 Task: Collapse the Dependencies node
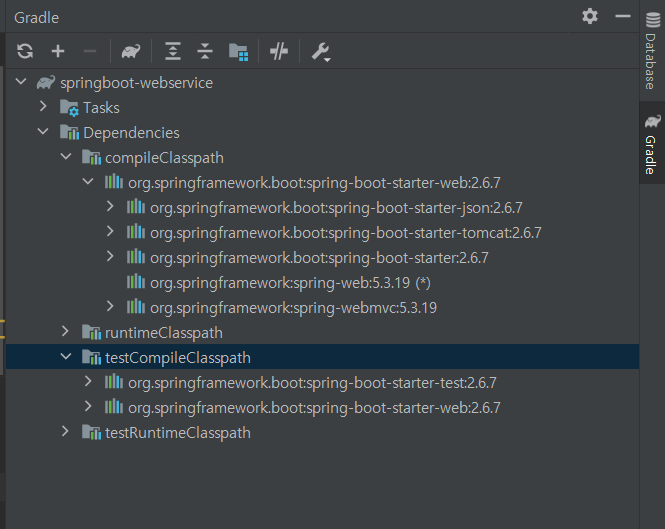coord(43,131)
